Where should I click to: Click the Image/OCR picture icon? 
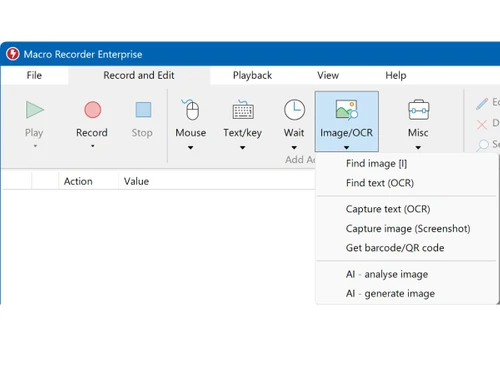coord(346,109)
